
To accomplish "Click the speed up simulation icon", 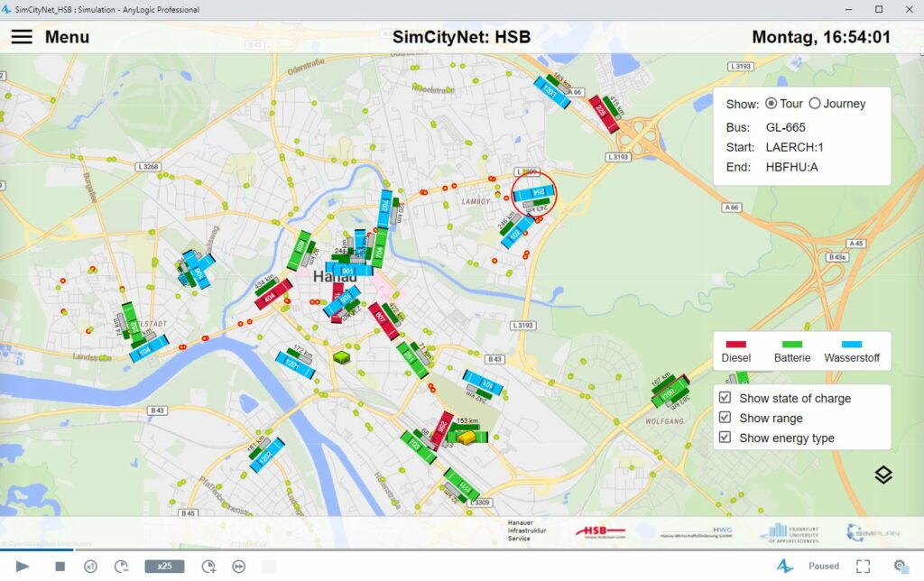I will click(208, 566).
